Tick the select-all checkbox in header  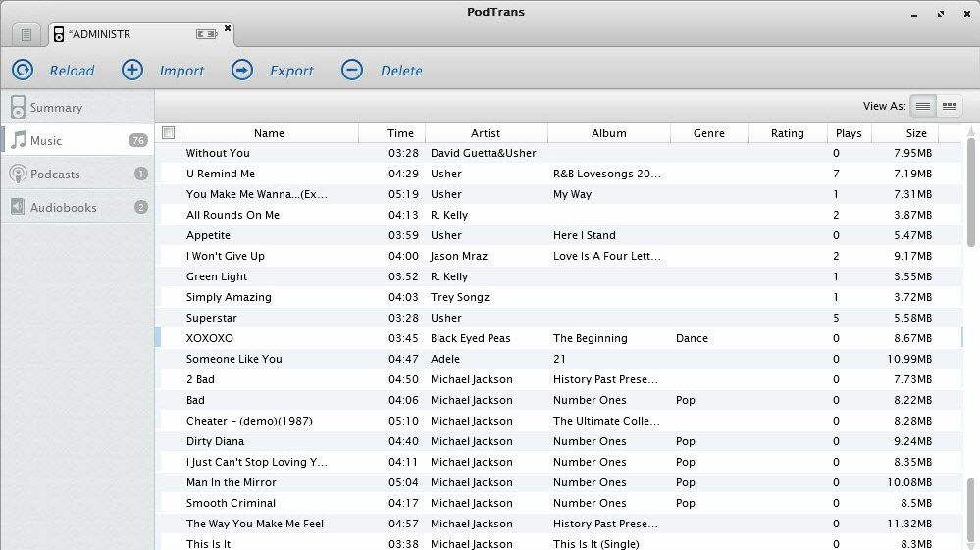[x=168, y=132]
